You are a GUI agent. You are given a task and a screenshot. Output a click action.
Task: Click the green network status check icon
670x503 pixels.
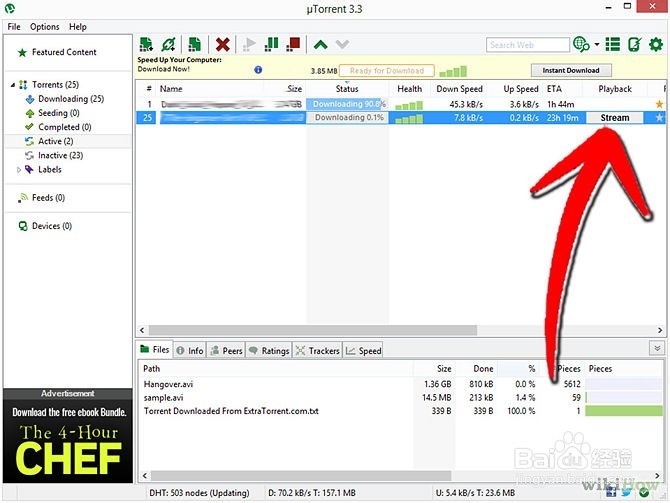click(644, 493)
